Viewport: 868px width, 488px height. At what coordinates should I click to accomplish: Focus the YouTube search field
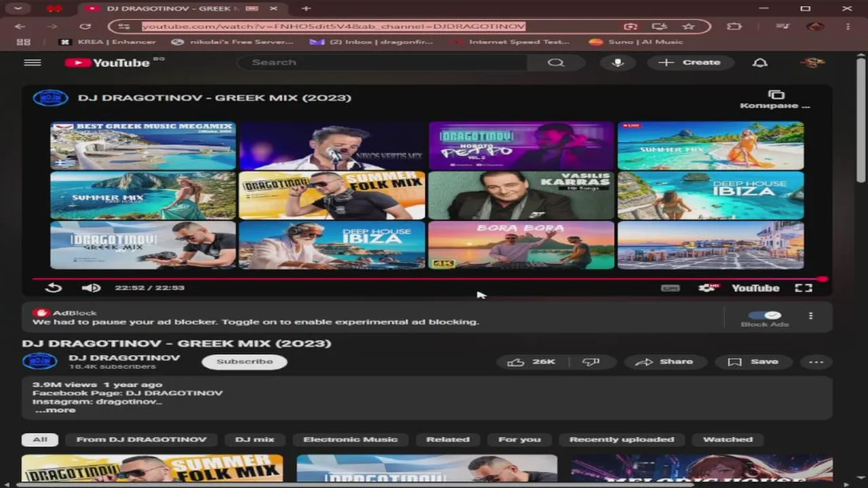(x=383, y=62)
